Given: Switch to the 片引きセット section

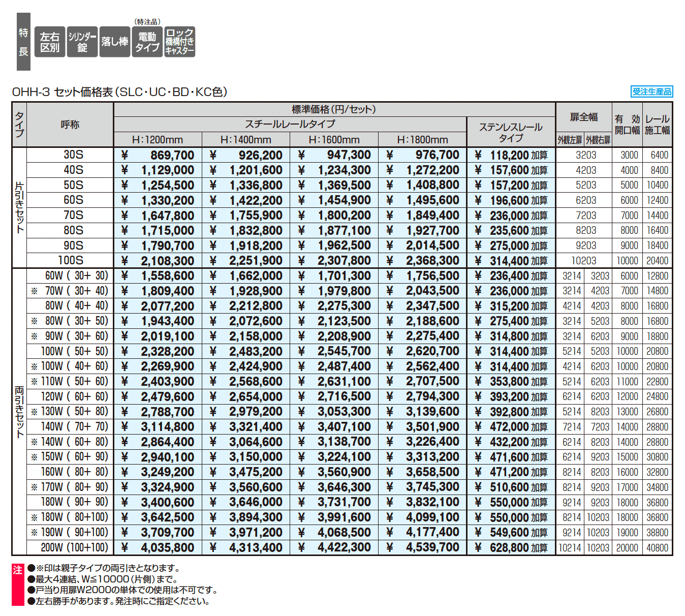Looking at the screenshot, I should tap(19, 207).
